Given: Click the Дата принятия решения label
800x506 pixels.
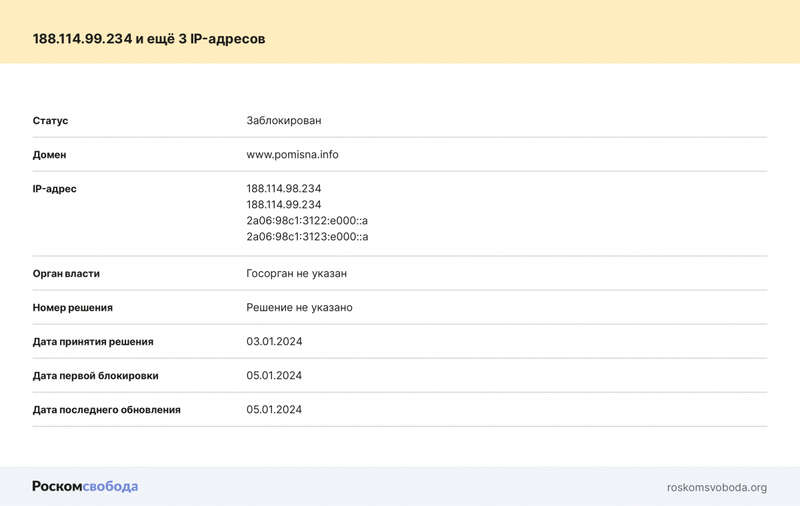Looking at the screenshot, I should (93, 341).
